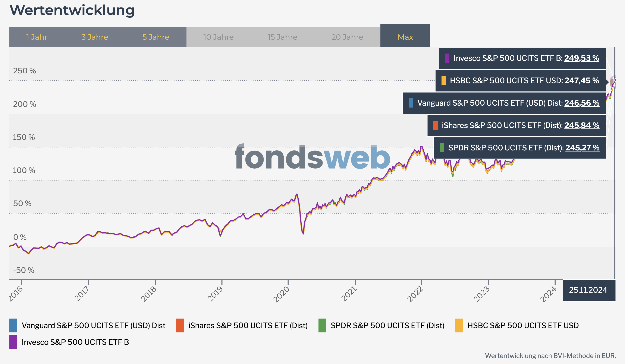Toggle Vanguard S&P 500 legend entry
This screenshot has height=364, width=625.
pyautogui.click(x=93, y=325)
